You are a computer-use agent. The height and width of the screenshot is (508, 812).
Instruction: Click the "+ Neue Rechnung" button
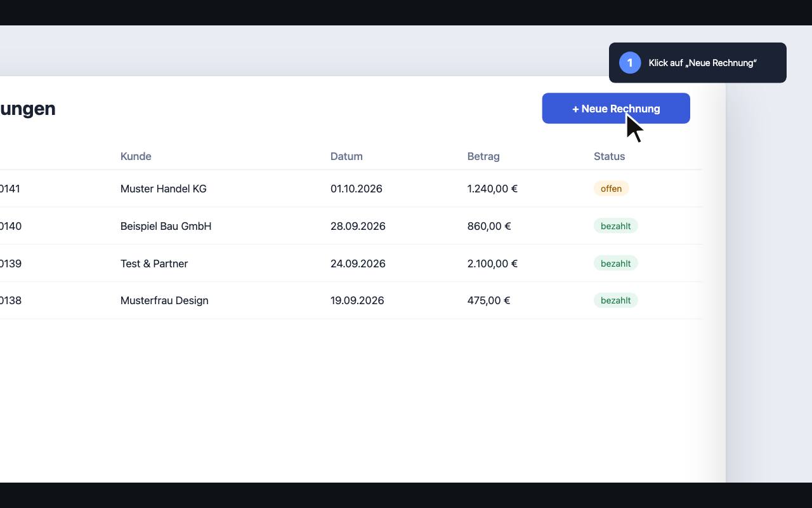tap(616, 109)
